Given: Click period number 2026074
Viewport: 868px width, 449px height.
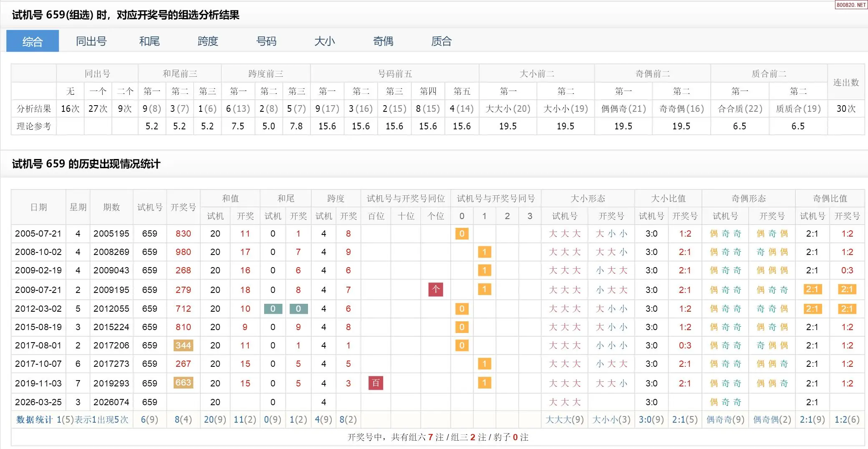Looking at the screenshot, I should [x=111, y=402].
